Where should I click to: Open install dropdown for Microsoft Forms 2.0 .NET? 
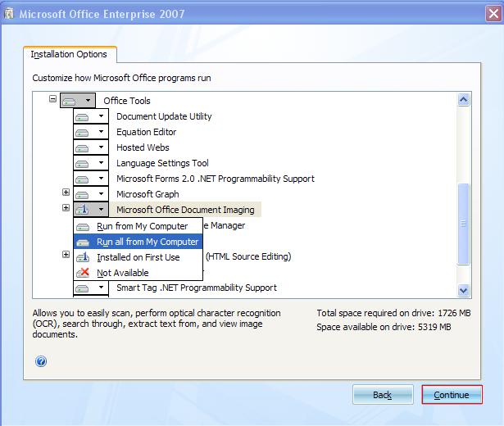91,179
